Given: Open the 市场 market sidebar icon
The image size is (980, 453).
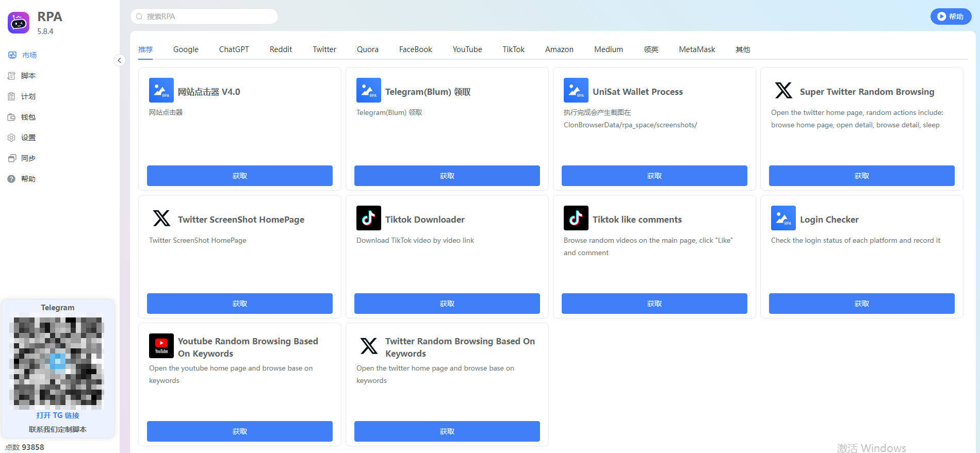Looking at the screenshot, I should [x=12, y=55].
